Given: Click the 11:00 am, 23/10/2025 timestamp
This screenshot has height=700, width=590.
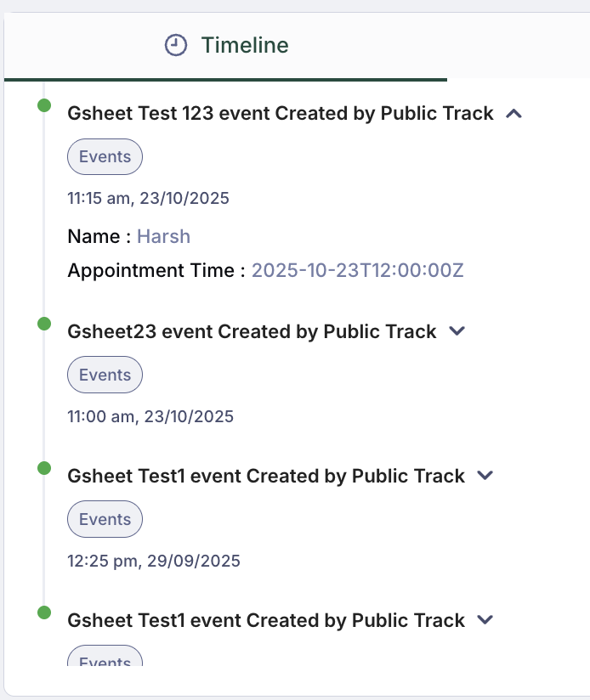Looking at the screenshot, I should click(150, 416).
